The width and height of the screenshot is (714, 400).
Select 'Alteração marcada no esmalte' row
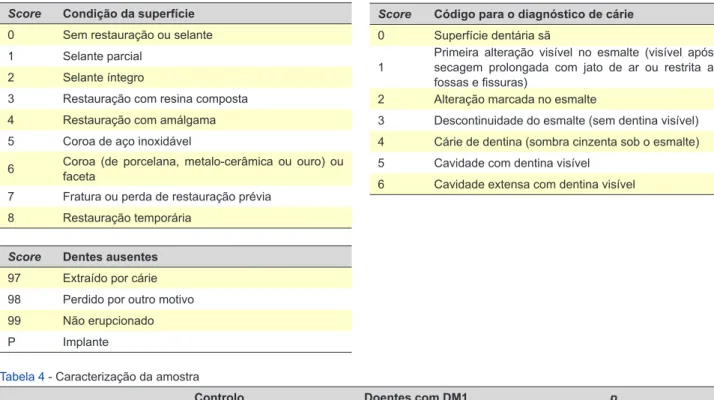click(x=542, y=99)
